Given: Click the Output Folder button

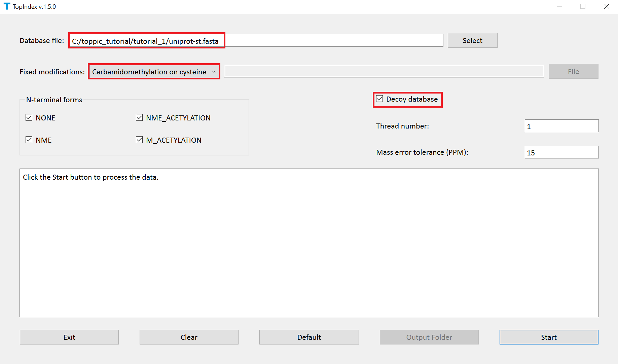Looking at the screenshot, I should click(429, 337).
